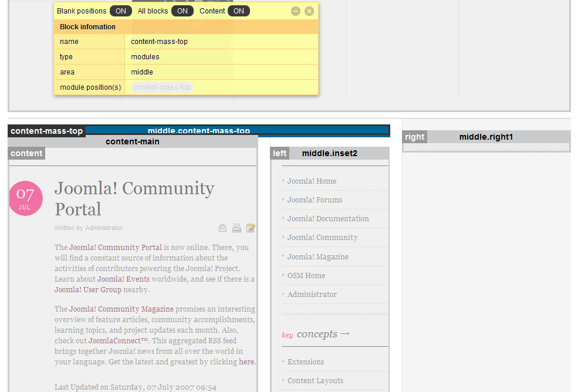Open the Joomla! Magazine menu link
Viewport: 578px width, 392px height.
pos(318,256)
